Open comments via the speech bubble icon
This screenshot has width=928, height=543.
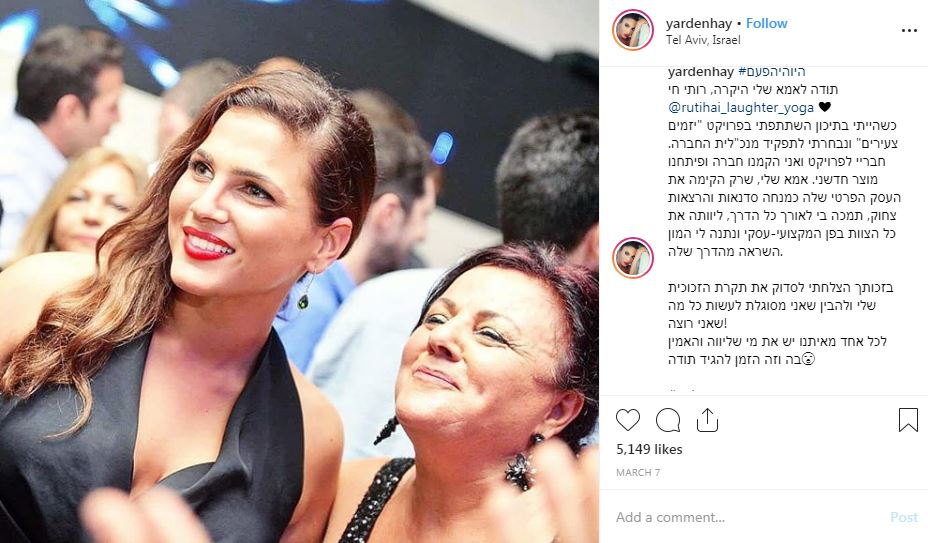click(668, 420)
